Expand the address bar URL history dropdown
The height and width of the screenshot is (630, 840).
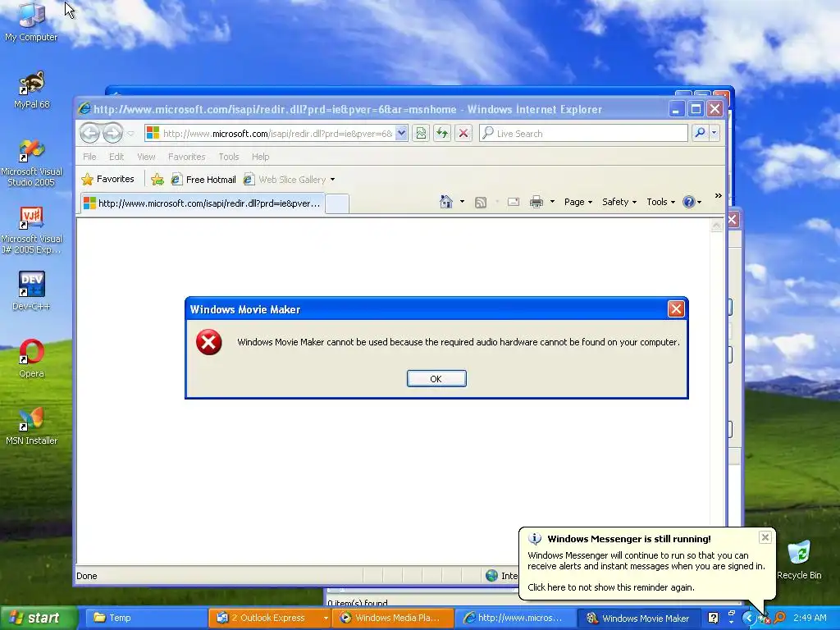[x=401, y=133]
